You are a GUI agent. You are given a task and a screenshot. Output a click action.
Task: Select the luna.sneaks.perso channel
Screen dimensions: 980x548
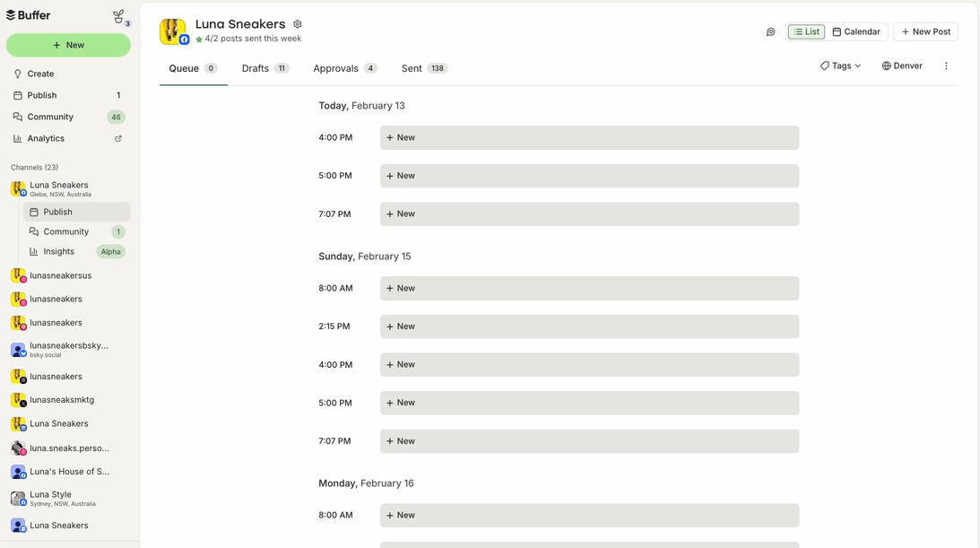(x=69, y=448)
